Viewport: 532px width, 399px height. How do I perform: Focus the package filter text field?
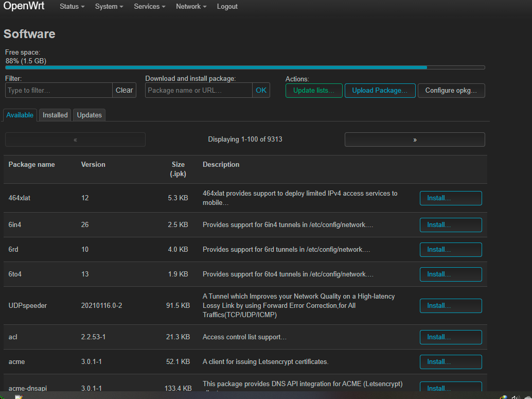coord(59,90)
